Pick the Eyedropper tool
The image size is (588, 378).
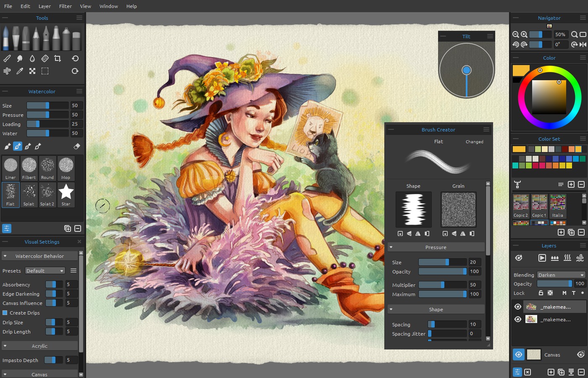pyautogui.click(x=20, y=71)
